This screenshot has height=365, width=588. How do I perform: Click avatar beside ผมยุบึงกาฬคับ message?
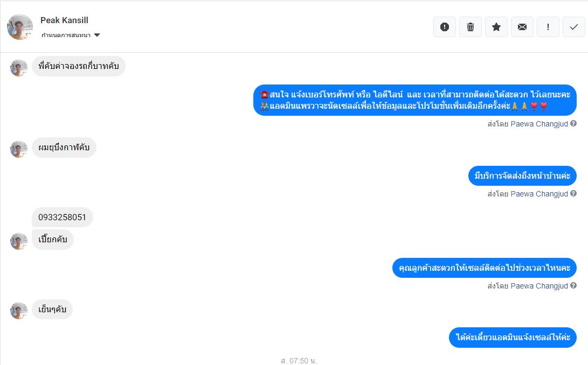click(19, 149)
